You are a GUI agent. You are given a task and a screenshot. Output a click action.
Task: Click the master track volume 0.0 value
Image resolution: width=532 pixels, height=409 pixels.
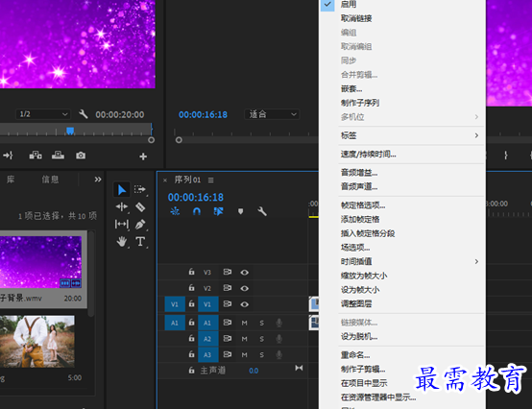[x=254, y=371]
